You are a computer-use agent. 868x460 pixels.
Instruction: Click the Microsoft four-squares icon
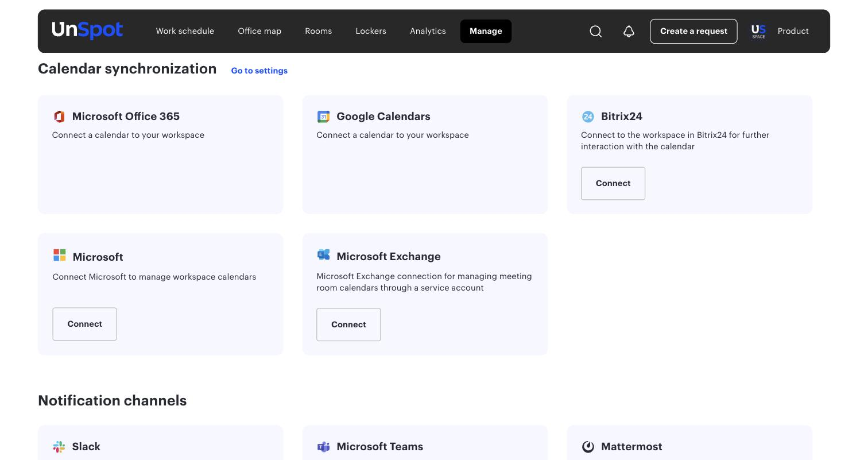[60, 255]
